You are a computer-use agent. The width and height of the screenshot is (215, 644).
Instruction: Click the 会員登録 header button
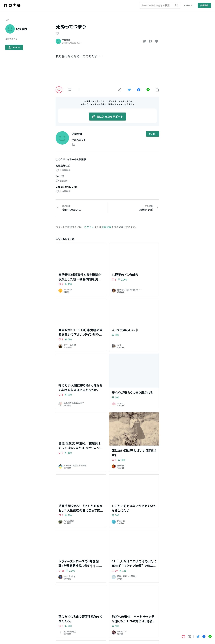(x=204, y=5)
